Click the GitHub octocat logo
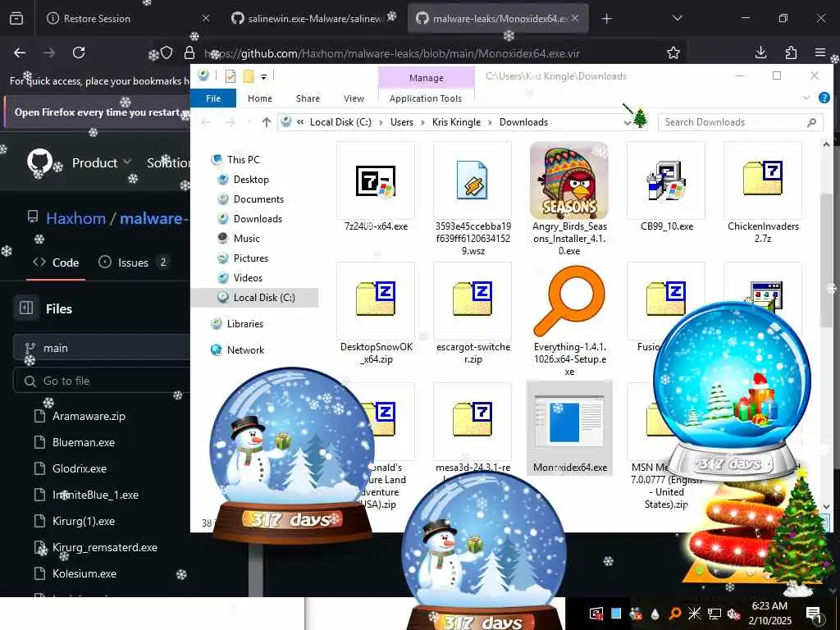 point(39,162)
